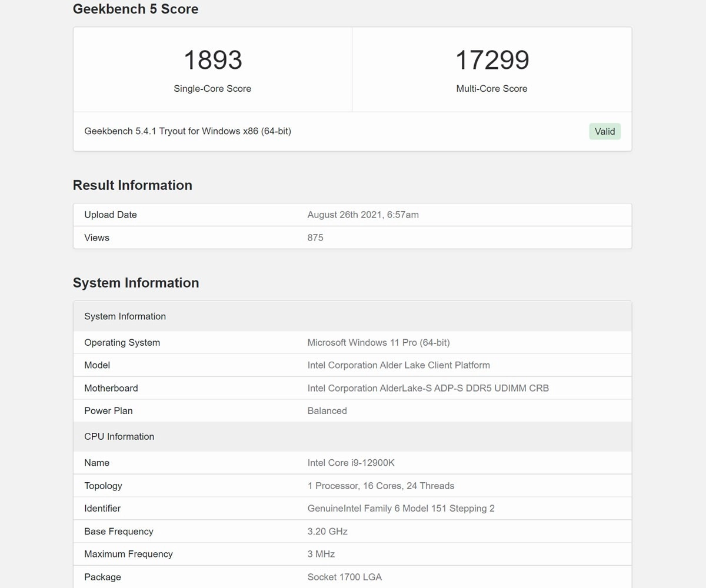Image resolution: width=706 pixels, height=588 pixels.
Task: Click the System Information page heading
Action: (136, 283)
